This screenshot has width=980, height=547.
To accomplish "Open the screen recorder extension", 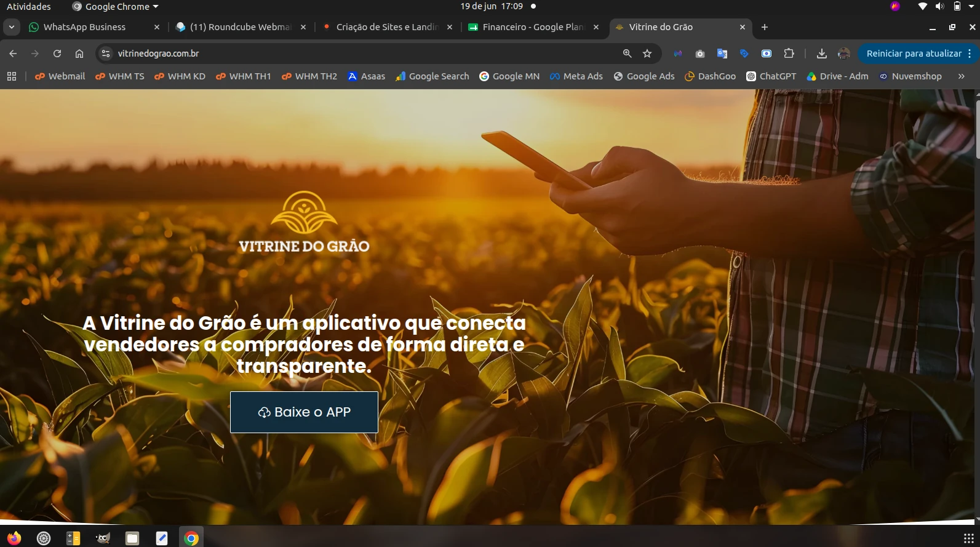I will [767, 54].
